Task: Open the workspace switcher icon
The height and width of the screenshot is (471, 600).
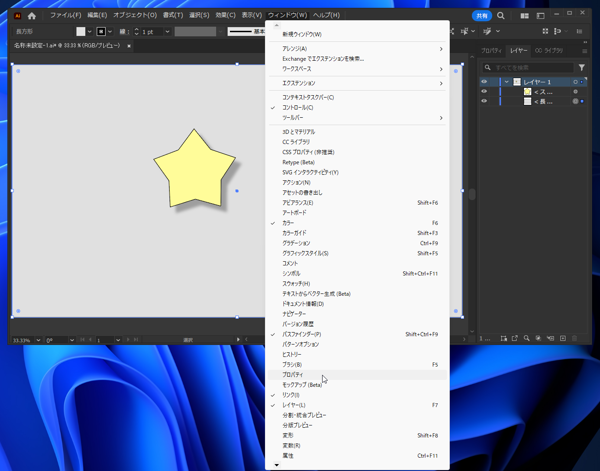Action: (540, 16)
